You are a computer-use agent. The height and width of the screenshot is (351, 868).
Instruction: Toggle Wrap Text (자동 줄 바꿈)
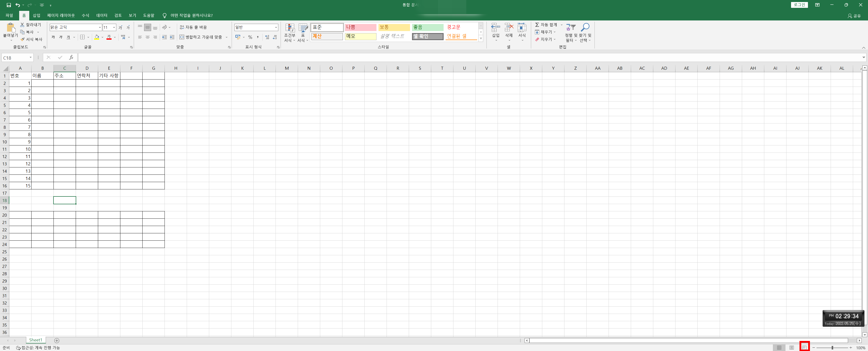pos(194,27)
